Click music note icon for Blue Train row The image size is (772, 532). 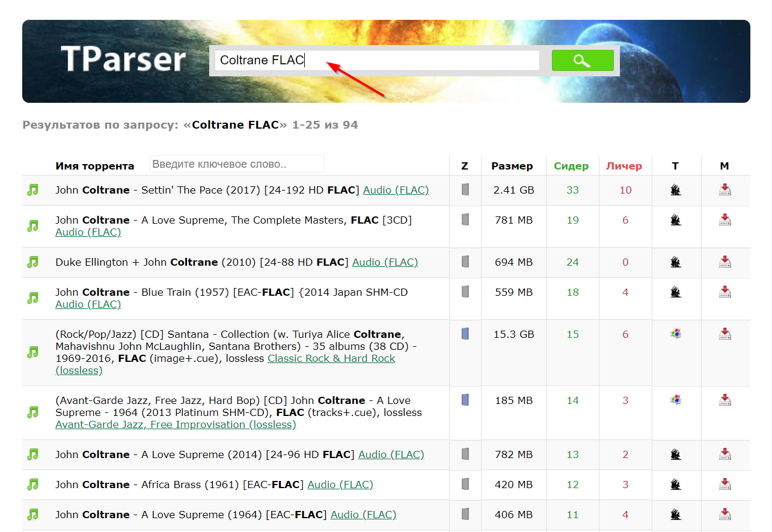32,298
